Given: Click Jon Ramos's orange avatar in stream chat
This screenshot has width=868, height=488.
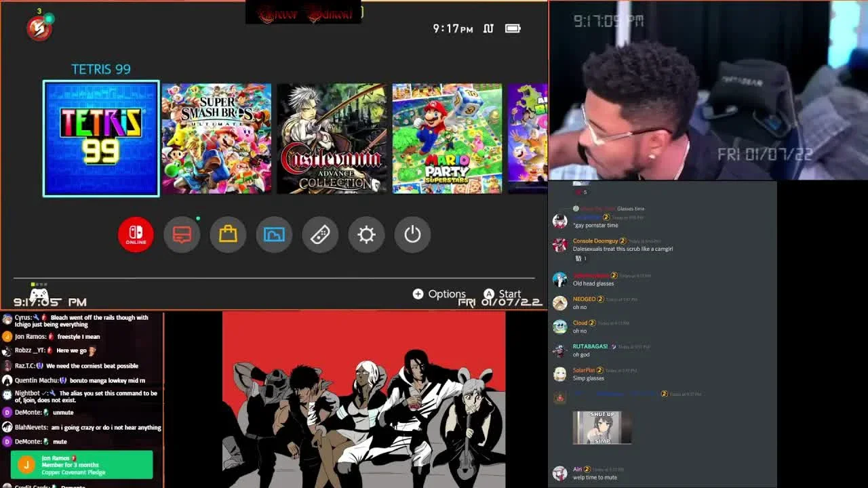Looking at the screenshot, I should (x=7, y=336).
